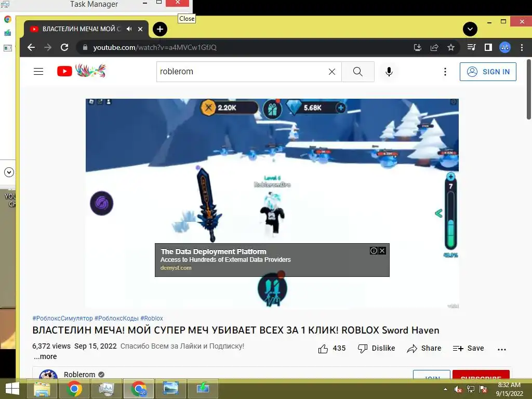Expand the circled down-arrow in Task Manager
532x399 pixels.
[9, 172]
